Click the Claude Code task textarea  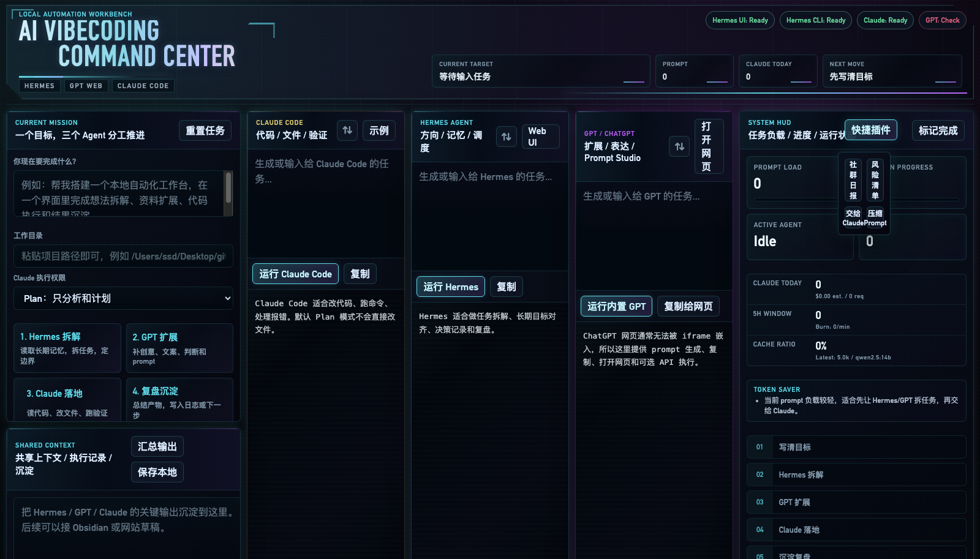326,203
